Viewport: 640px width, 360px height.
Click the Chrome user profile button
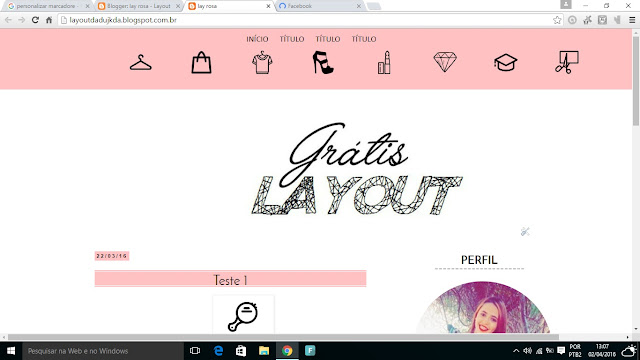coord(566,4)
